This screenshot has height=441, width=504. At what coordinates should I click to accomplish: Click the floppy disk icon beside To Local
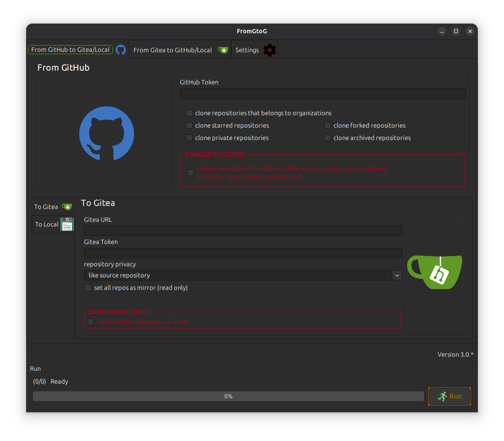coord(67,224)
